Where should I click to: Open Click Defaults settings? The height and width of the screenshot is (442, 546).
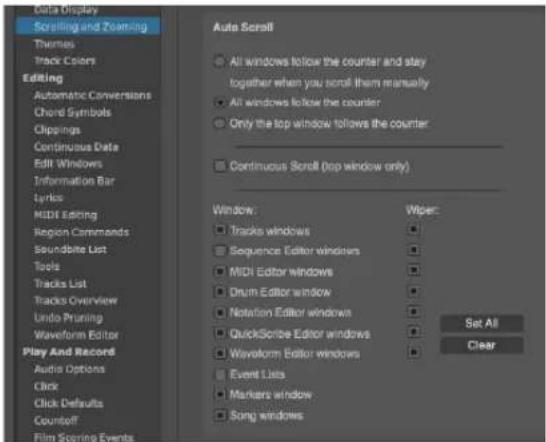click(x=69, y=403)
